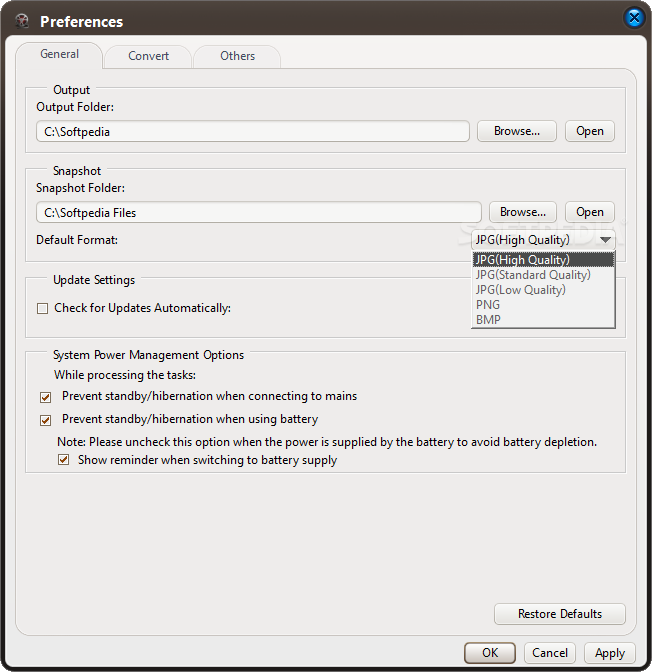The height and width of the screenshot is (672, 652).
Task: Uncheck prevent standby when connecting to mains
Action: (46, 397)
